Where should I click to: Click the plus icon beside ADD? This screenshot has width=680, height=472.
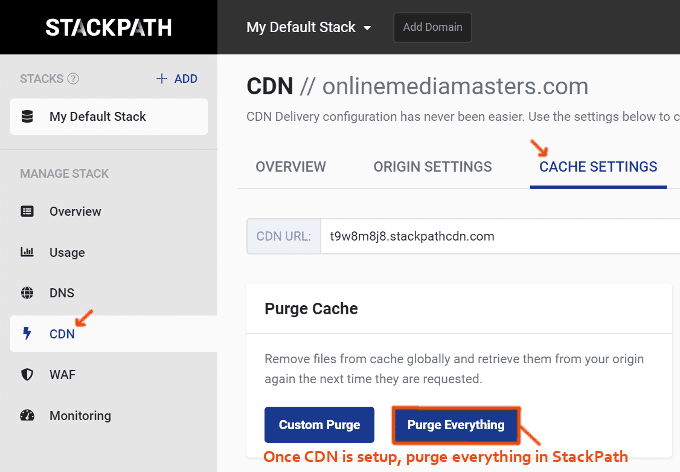161,79
